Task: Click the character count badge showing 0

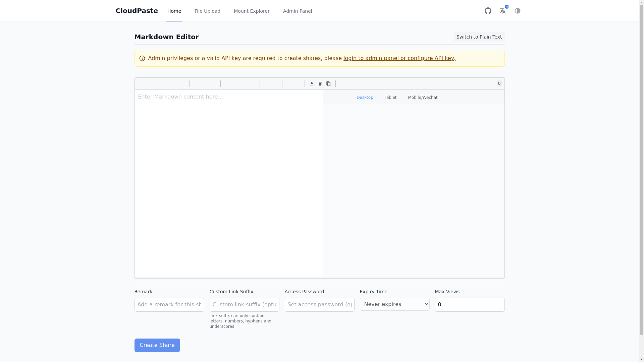Action: pyautogui.click(x=499, y=84)
